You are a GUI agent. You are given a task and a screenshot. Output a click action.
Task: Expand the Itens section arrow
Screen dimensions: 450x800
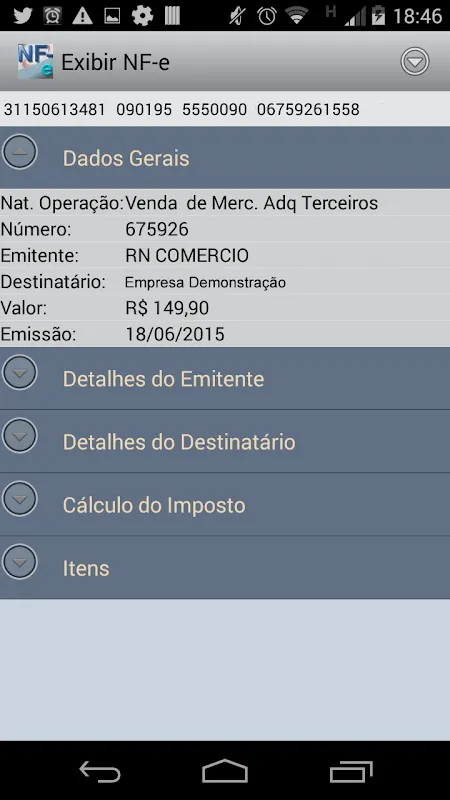click(x=19, y=562)
